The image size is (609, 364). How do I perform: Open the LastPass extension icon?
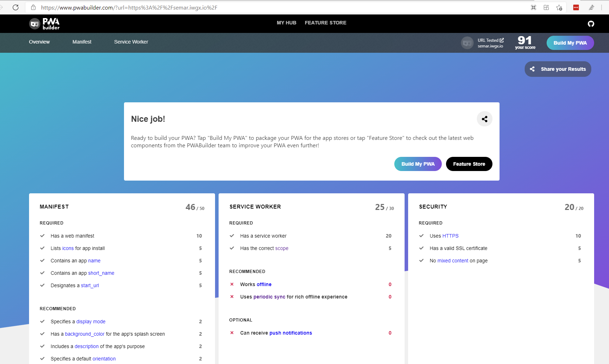click(x=576, y=7)
